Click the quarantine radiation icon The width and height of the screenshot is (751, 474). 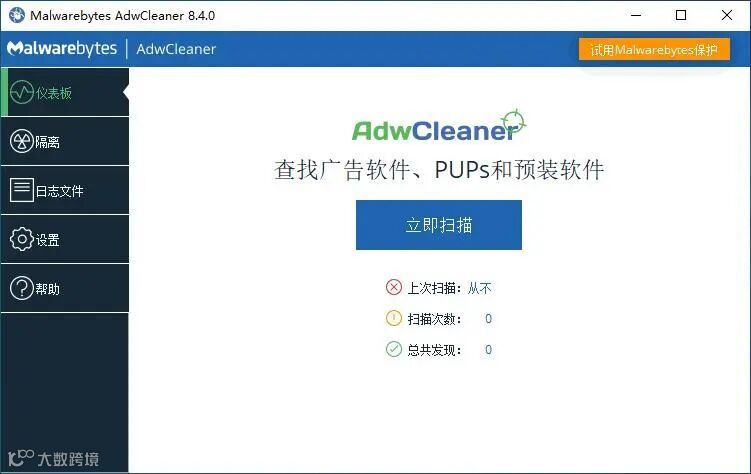22,141
